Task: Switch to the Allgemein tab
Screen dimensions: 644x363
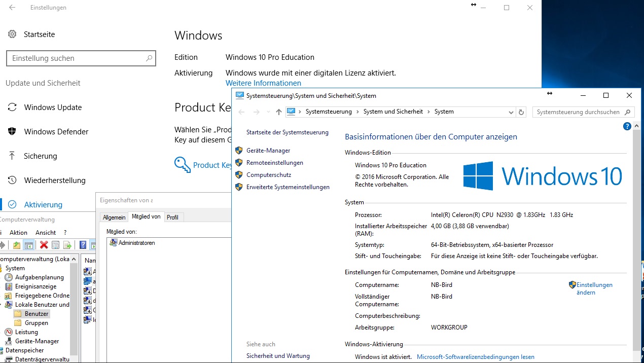Action: 114,217
